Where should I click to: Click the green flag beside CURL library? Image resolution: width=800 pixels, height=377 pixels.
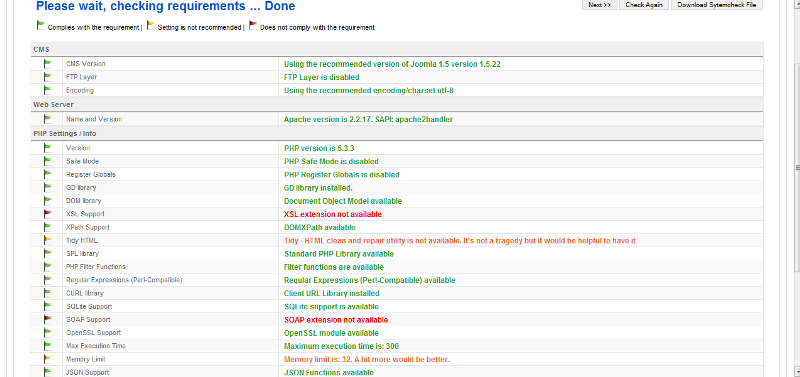pos(48,293)
